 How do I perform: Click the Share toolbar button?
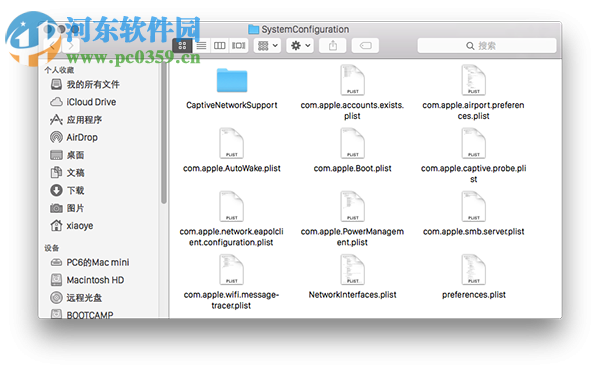pyautogui.click(x=333, y=46)
